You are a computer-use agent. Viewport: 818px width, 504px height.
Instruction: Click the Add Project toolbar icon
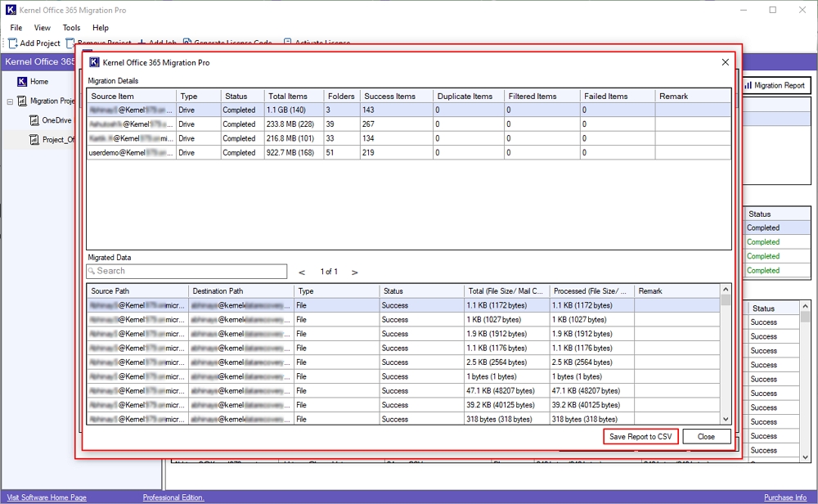click(x=11, y=43)
